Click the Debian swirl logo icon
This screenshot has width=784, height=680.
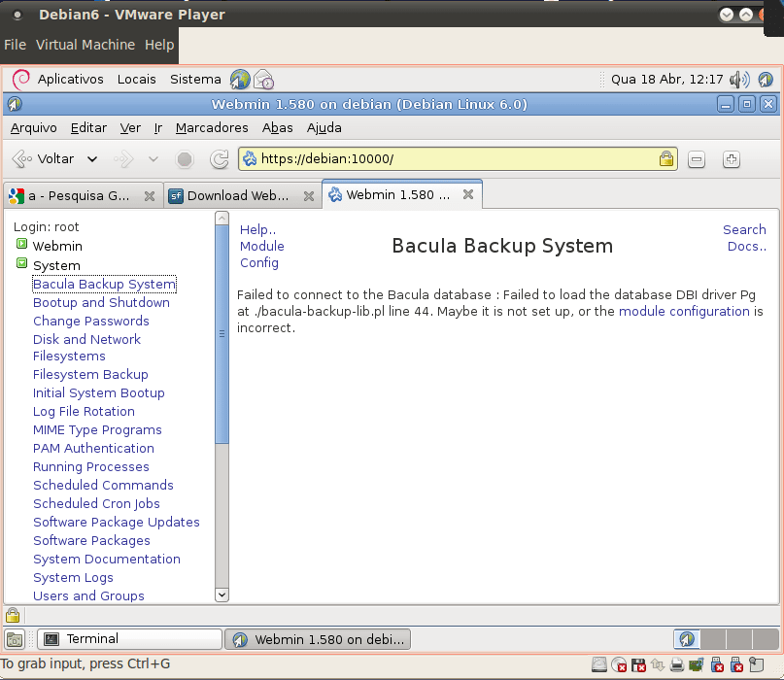point(21,79)
